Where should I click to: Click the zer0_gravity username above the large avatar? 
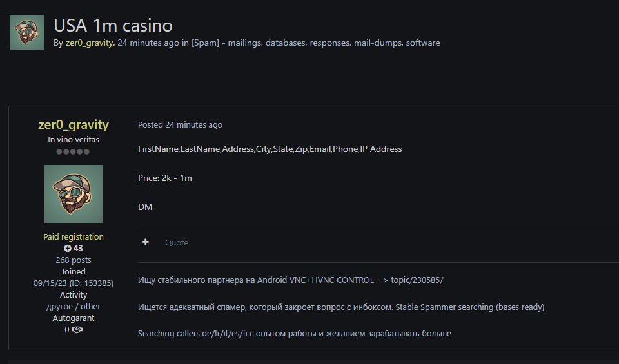74,125
